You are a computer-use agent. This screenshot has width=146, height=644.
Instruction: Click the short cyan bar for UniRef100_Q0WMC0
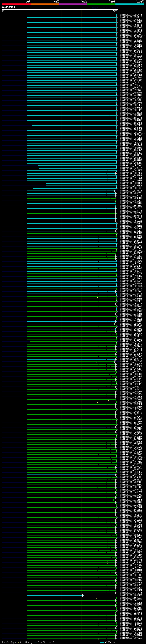coord(55,596)
